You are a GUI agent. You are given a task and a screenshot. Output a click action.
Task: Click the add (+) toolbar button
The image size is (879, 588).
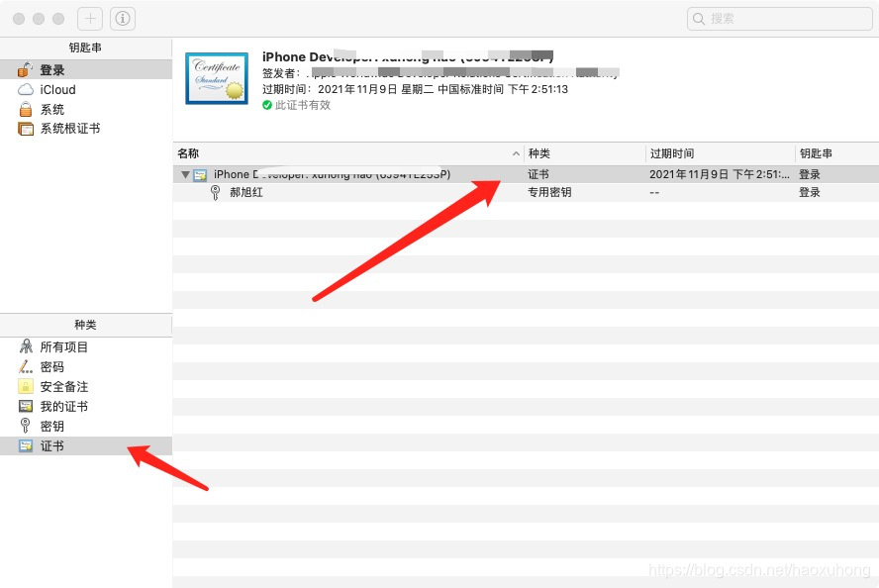tap(90, 19)
